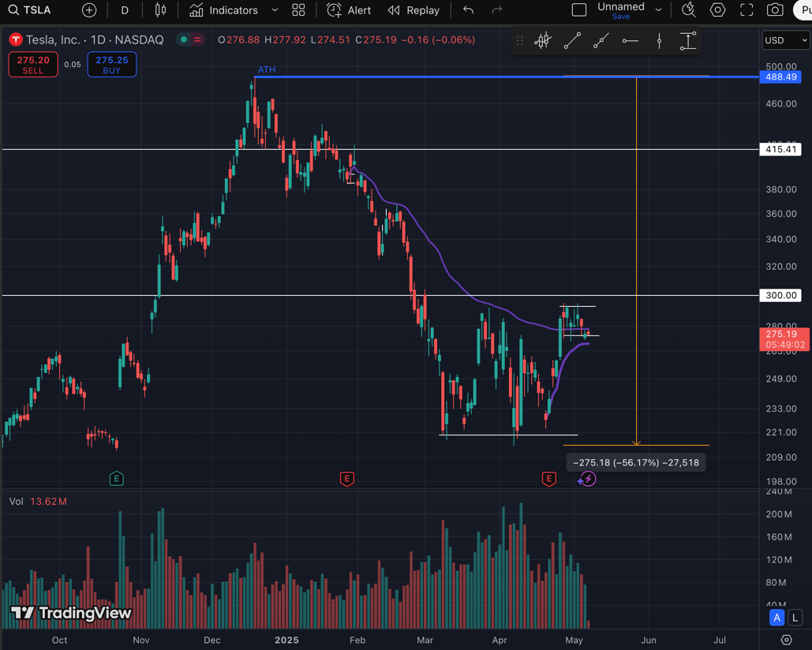Click the -275.18 (-56.17%) measurement label
The height and width of the screenshot is (650, 812).
click(x=636, y=463)
